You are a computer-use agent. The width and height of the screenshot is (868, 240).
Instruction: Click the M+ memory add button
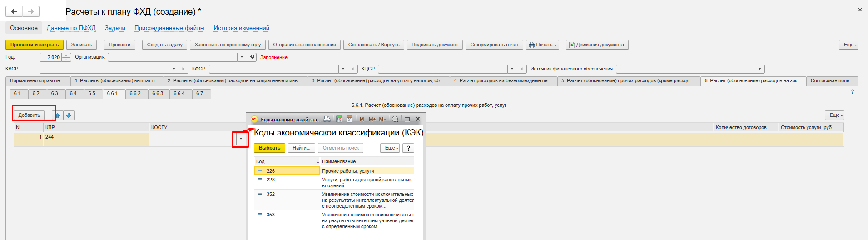click(372, 119)
